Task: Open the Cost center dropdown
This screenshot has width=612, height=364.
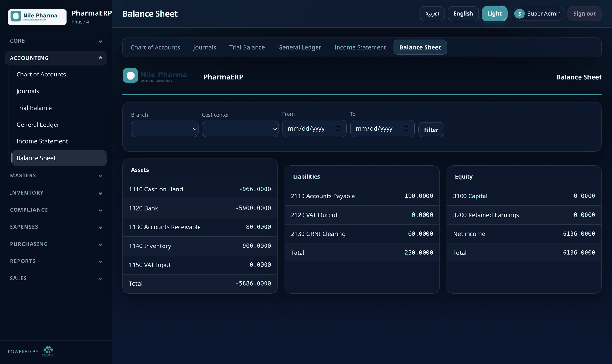Action: pos(240,129)
